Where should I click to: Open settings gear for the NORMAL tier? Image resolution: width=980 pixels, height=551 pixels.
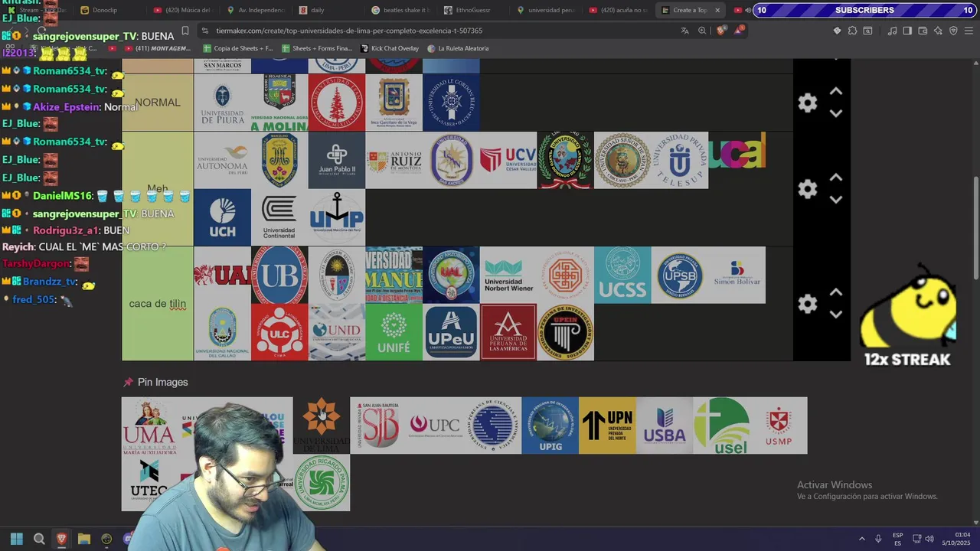(x=807, y=103)
